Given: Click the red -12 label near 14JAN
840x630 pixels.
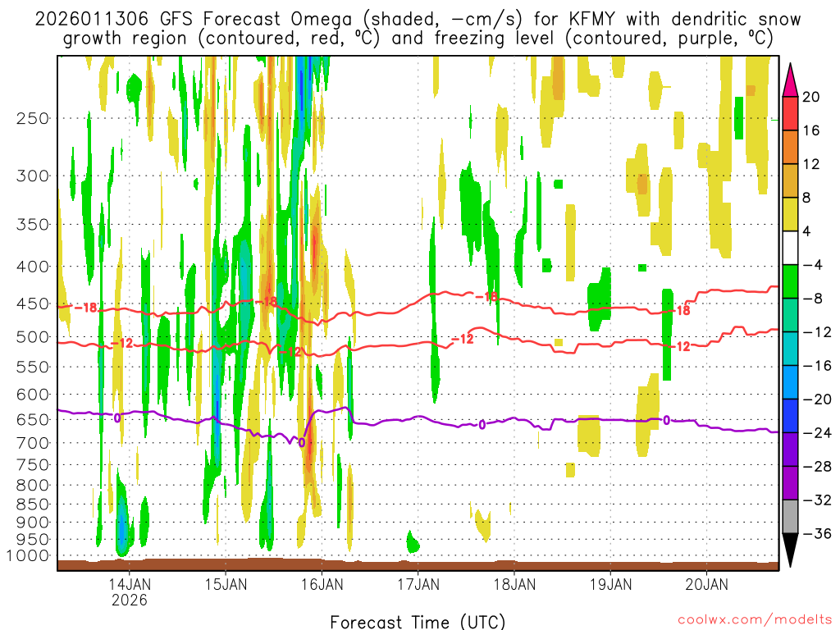Looking at the screenshot, I should click(x=122, y=344).
